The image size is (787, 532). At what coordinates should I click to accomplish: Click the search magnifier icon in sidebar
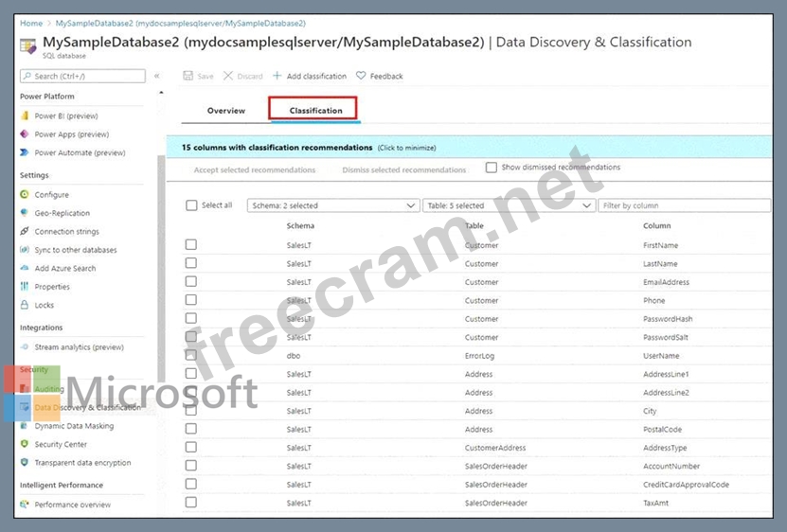[x=27, y=76]
